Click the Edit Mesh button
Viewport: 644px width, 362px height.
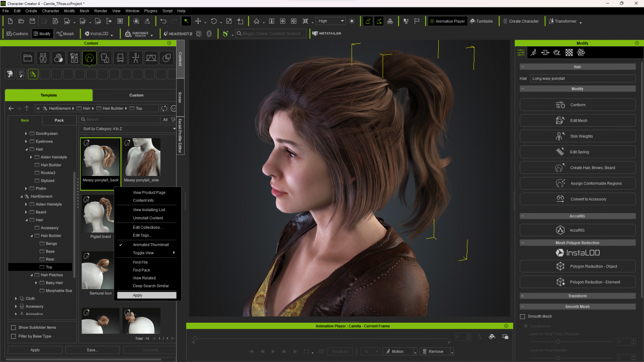point(577,121)
